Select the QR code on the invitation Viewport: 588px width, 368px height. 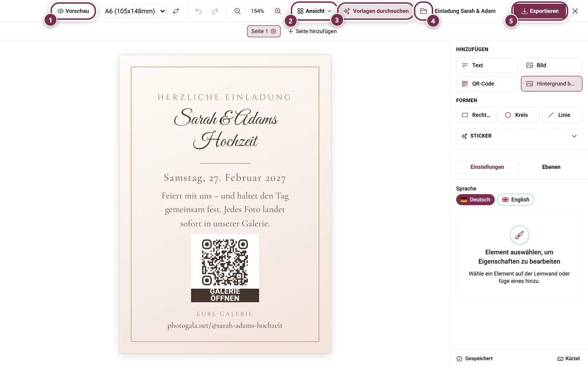pyautogui.click(x=225, y=262)
